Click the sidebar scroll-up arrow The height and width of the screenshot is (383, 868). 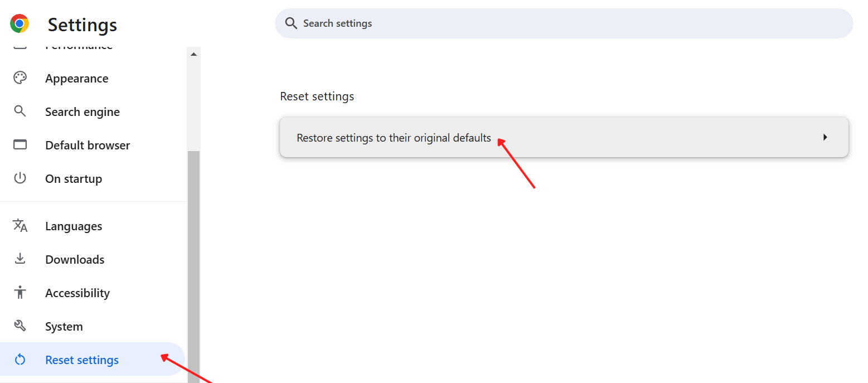[193, 54]
